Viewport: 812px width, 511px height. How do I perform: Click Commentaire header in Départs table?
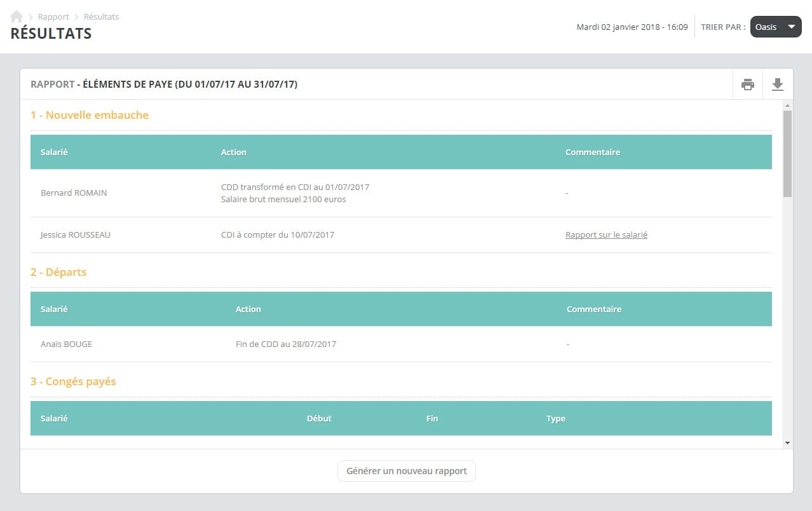pos(594,309)
